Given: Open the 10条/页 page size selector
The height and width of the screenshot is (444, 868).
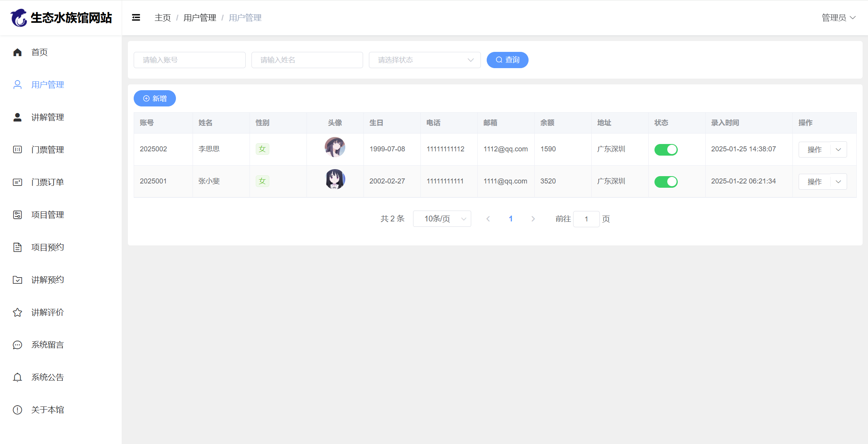Looking at the screenshot, I should pos(442,219).
